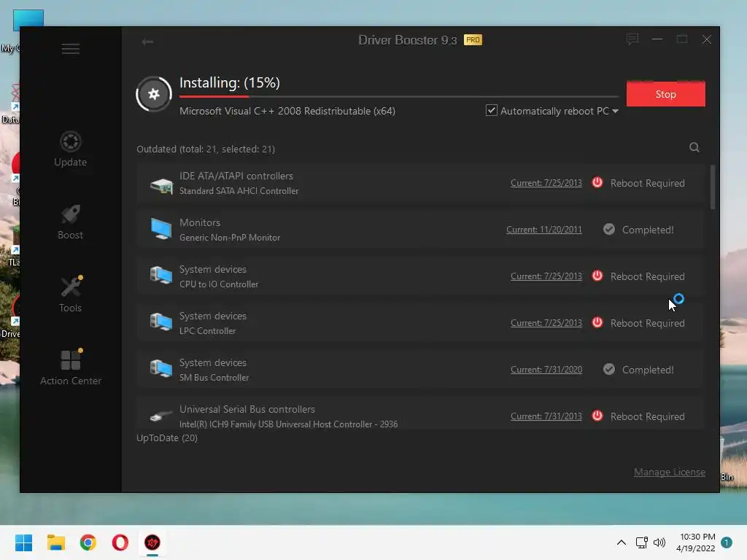Click the Generic Non-PnP Monitor device icon

click(161, 229)
